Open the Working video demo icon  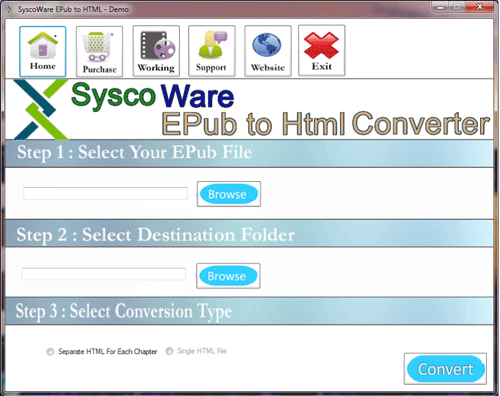click(156, 51)
